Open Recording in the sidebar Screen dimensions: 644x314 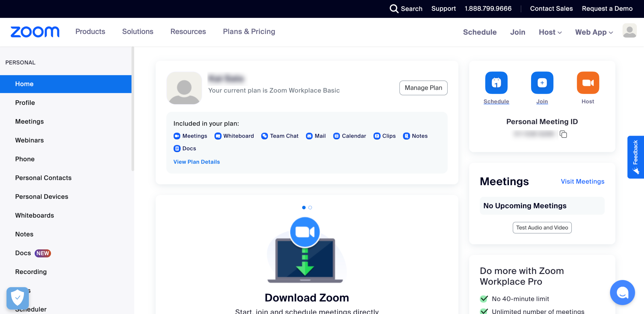point(31,272)
